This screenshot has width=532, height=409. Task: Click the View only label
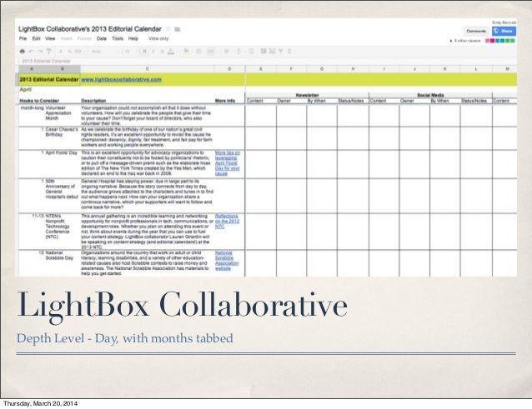(158, 38)
